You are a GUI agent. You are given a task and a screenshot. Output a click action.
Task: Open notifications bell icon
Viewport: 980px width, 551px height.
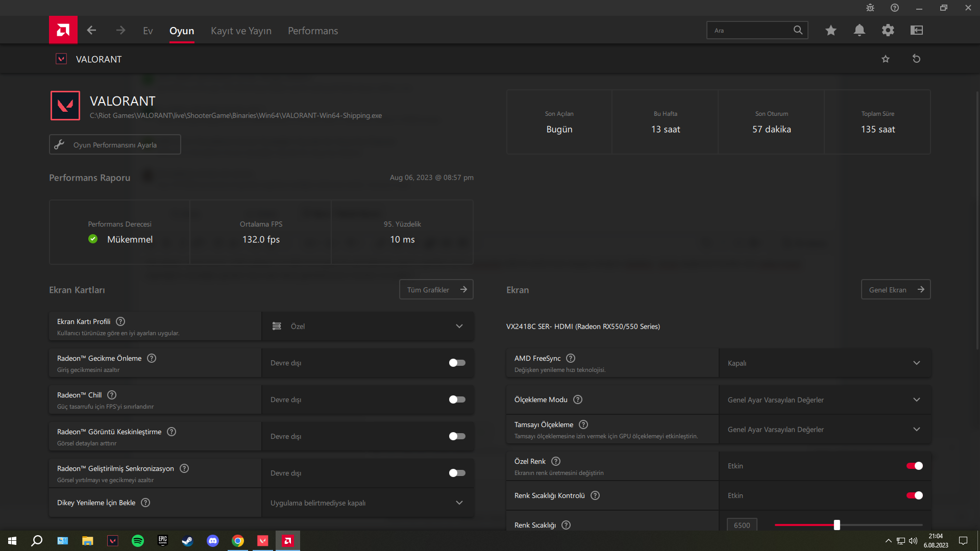tap(859, 30)
